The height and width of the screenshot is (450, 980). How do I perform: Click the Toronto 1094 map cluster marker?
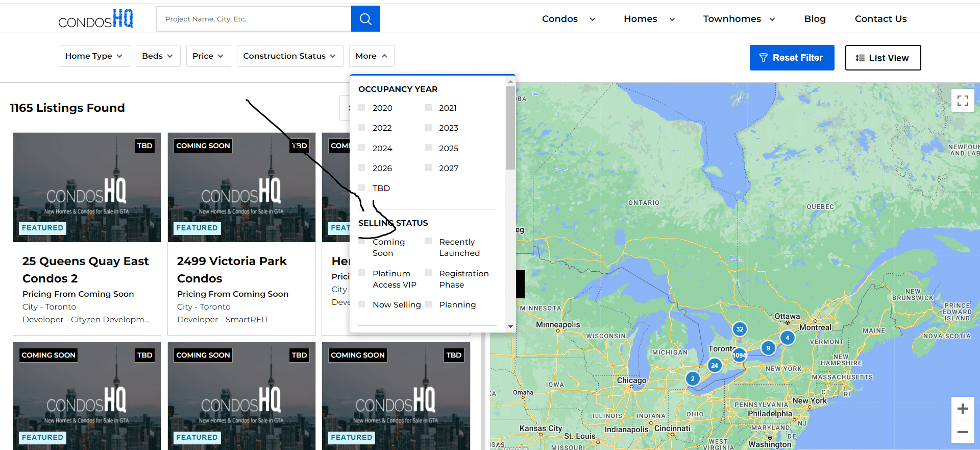click(739, 355)
